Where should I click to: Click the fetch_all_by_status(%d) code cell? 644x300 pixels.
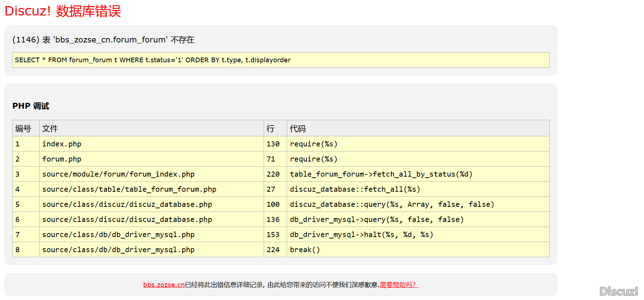click(381, 174)
